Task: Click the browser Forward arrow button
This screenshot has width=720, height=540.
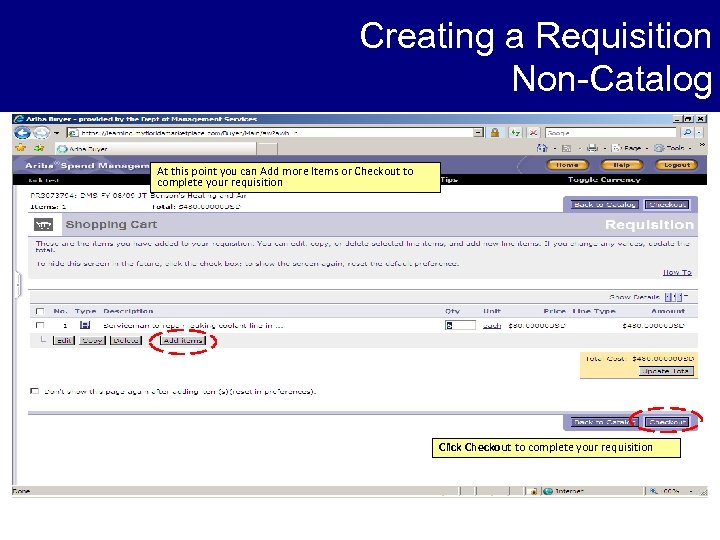Action: [x=41, y=133]
